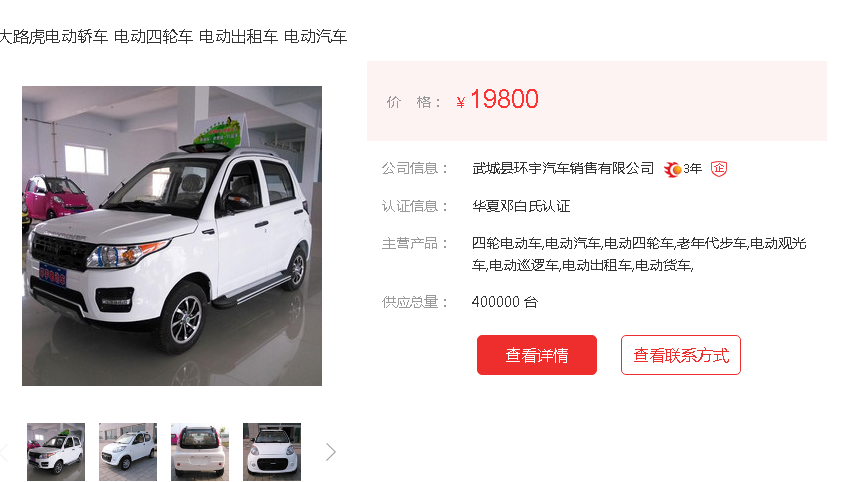Click 老年代步车 product keyword

point(712,243)
